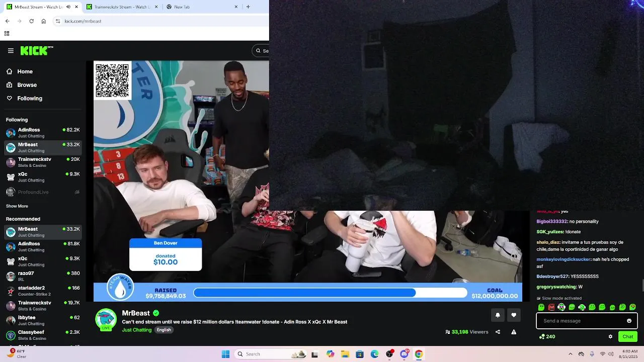Open the Chrome apps grid shortcut
Viewport: 644px width, 362px height.
[x=7, y=34]
